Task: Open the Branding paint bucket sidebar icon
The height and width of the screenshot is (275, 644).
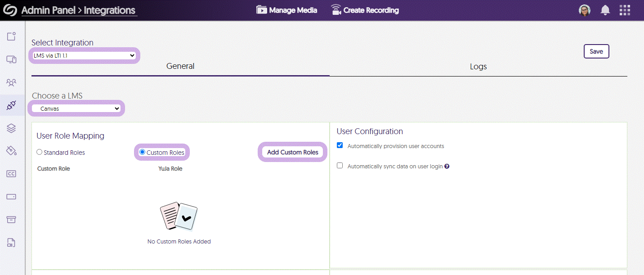Action: point(11,151)
